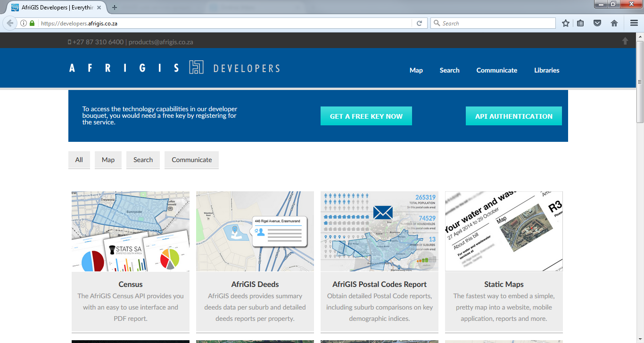Click the reload page icon
This screenshot has width=644, height=343.
(419, 23)
